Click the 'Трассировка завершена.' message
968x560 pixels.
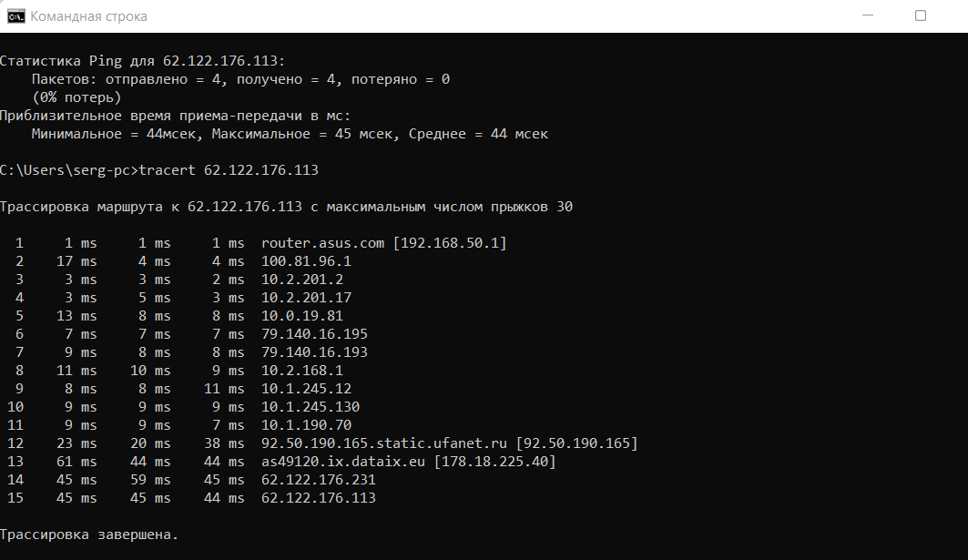89,535
